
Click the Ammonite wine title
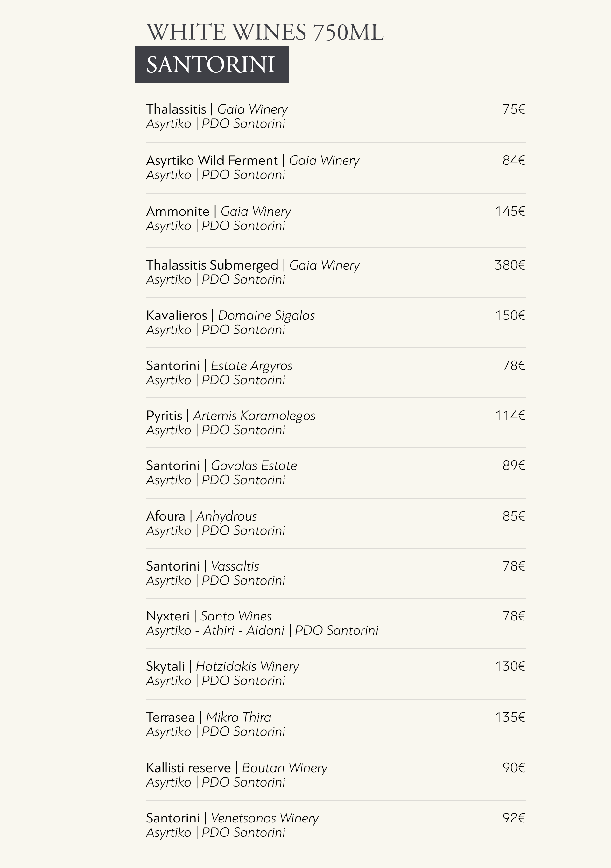[x=178, y=211]
